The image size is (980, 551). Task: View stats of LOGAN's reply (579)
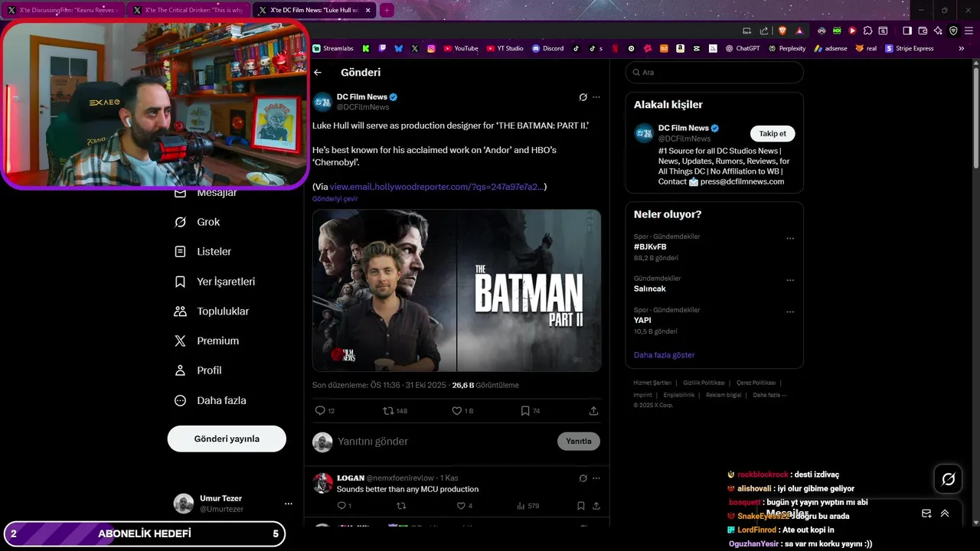pos(528,506)
